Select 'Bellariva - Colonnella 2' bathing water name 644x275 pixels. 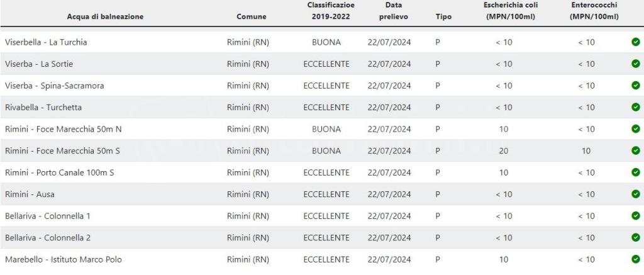click(x=48, y=237)
